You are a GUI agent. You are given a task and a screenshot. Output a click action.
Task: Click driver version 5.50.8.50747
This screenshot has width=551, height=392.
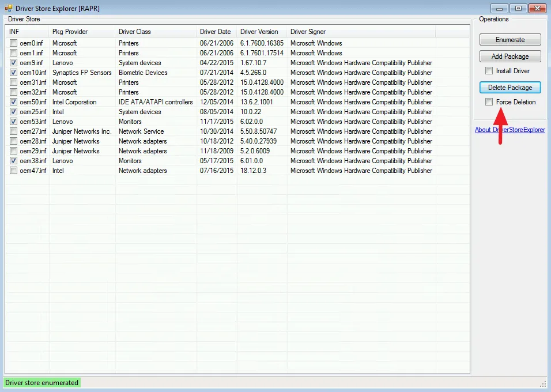coord(259,131)
